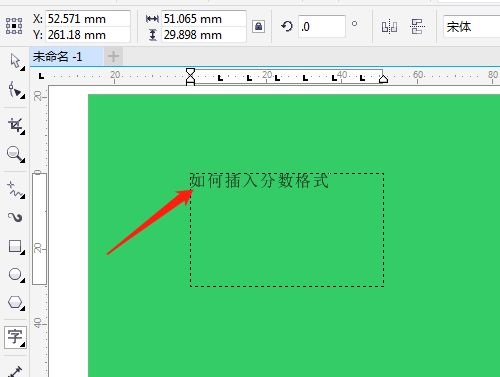Click the object width field

coord(204,19)
